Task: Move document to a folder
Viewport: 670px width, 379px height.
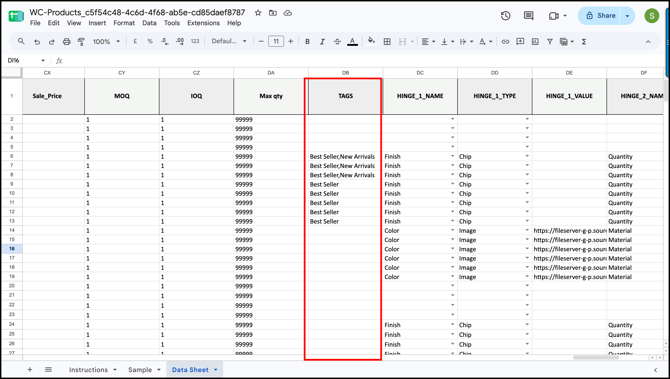Action: pos(273,13)
